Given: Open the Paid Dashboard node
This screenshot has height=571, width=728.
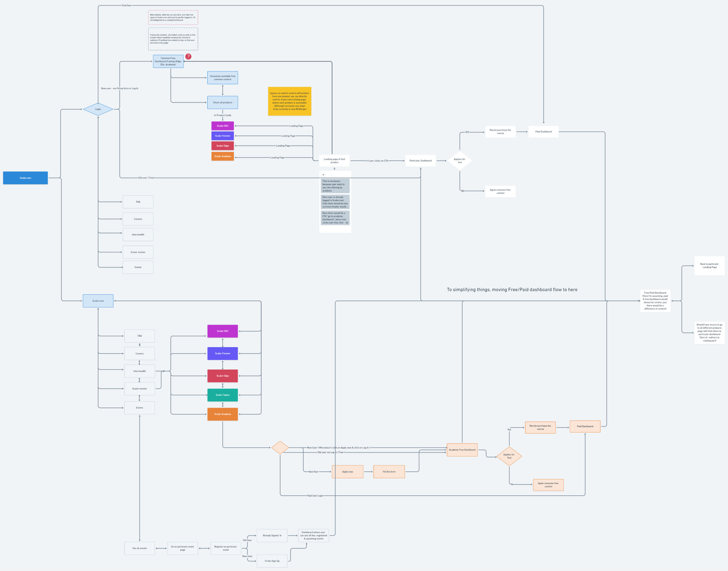Looking at the screenshot, I should [543, 131].
